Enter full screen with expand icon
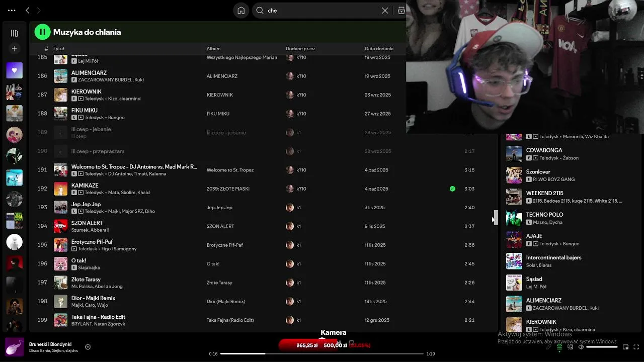This screenshot has height=362, width=644. 636,347
